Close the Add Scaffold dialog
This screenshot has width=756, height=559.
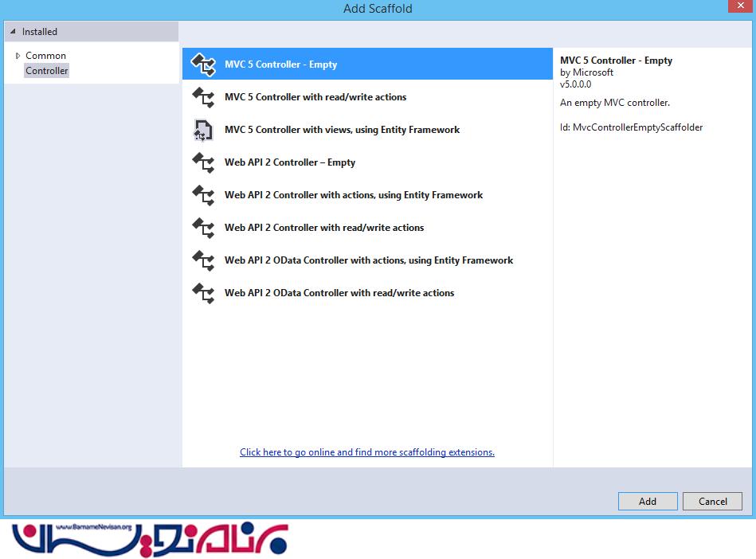(741, 6)
